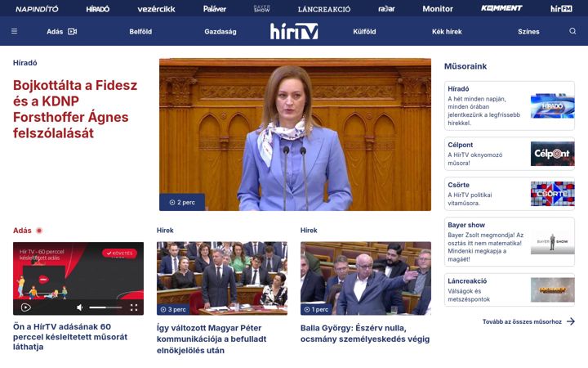588x368 pixels.
Task: Open the Célpont programme card
Action: tap(510, 154)
